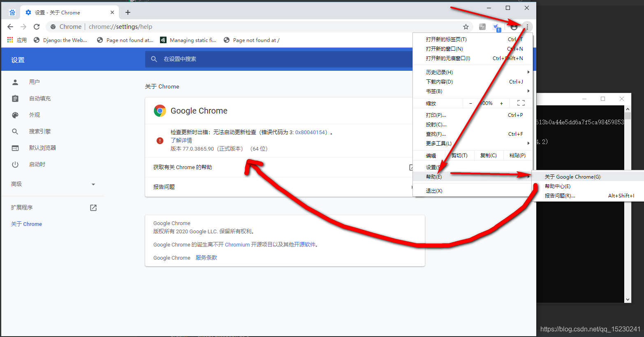Expand the 更多工具(L) submenu

point(473,144)
